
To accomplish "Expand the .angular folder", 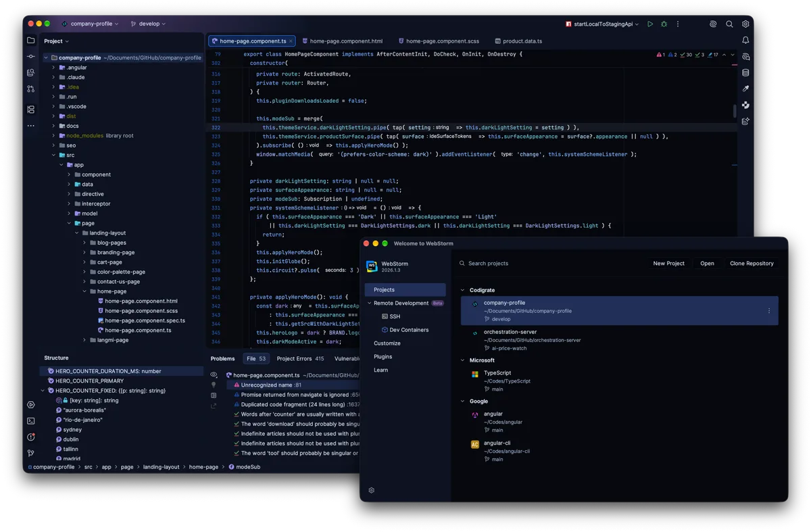I will coord(53,68).
